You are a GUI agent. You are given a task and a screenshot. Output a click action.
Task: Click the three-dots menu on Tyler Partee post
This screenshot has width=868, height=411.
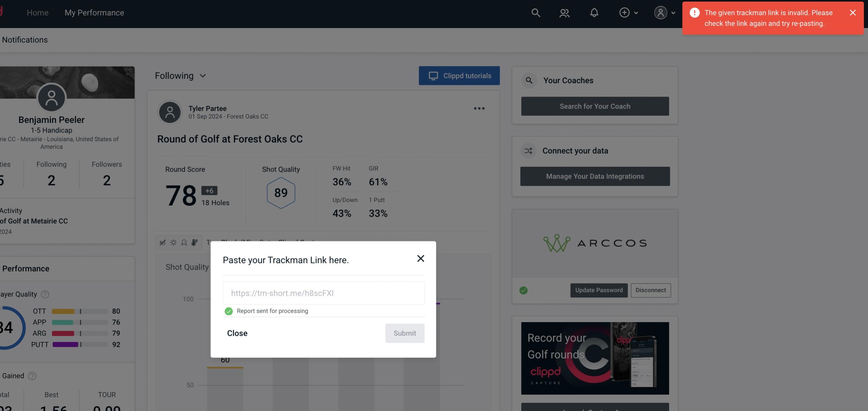(x=479, y=109)
